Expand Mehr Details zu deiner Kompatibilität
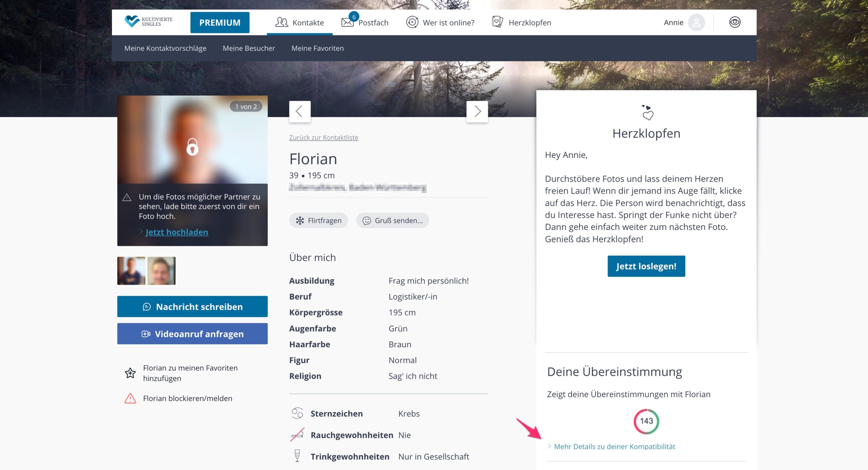868x470 pixels. (x=614, y=447)
